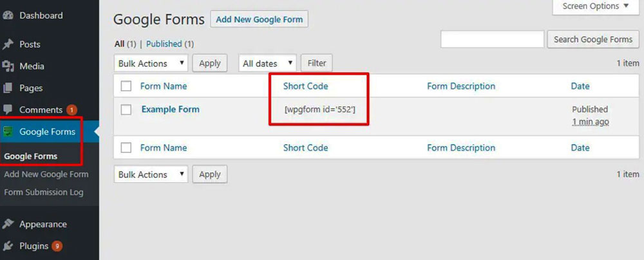Check the Example Form row checkbox
The height and width of the screenshot is (260, 644).
126,109
